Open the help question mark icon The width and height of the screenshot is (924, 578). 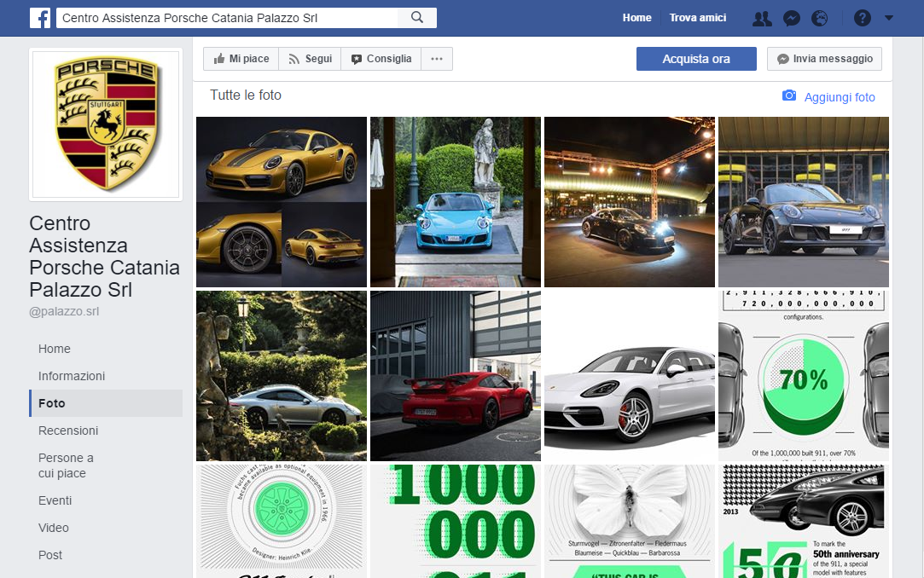(x=862, y=18)
